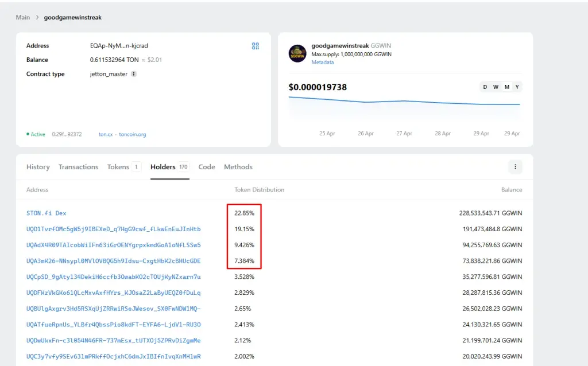Open holder address starting UQCpSD_9gAty
Image resolution: width=588 pixels, height=366 pixels.
click(113, 277)
